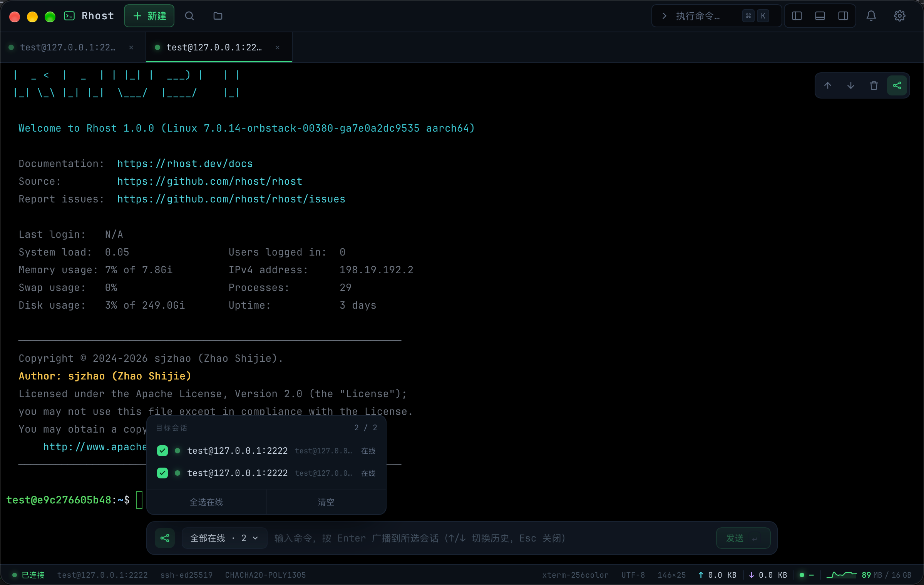The image size is (924, 585).
Task: Click the 已连接 connection status
Action: click(28, 575)
